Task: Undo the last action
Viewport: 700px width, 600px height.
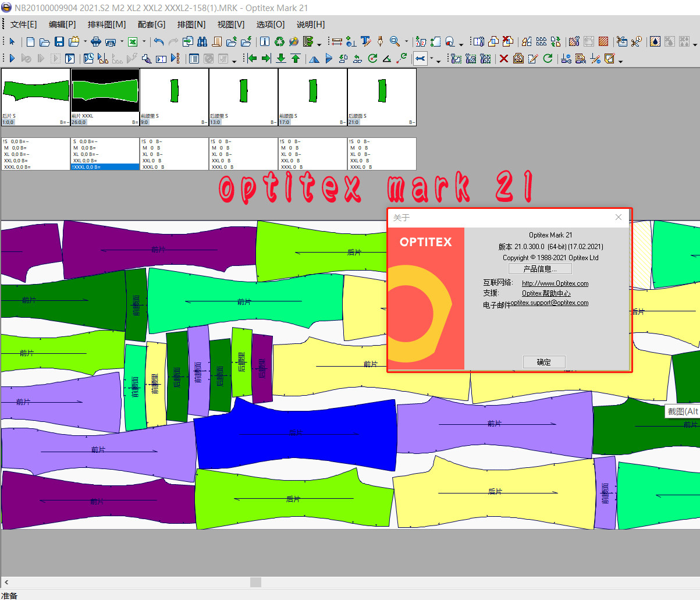Action: [158, 41]
